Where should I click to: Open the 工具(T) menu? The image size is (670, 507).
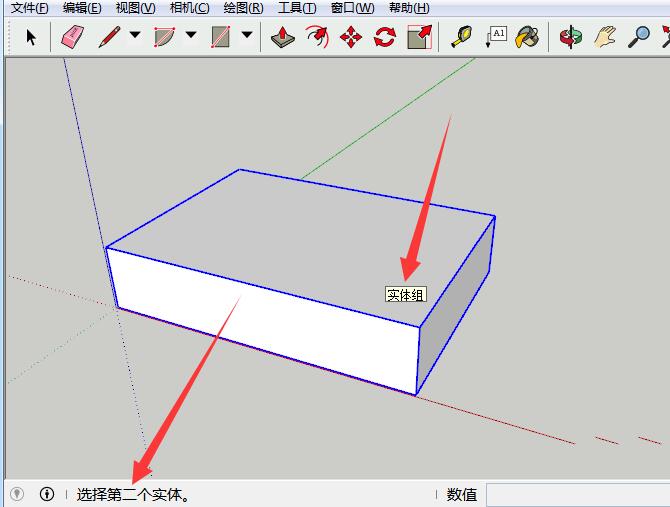pos(297,8)
